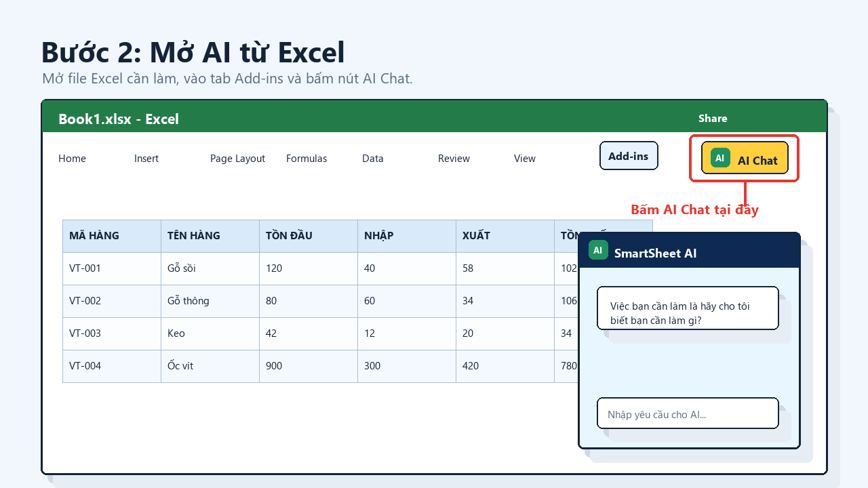868x488 pixels.
Task: Click TỒN ĐẦU value 42
Action: (x=309, y=333)
